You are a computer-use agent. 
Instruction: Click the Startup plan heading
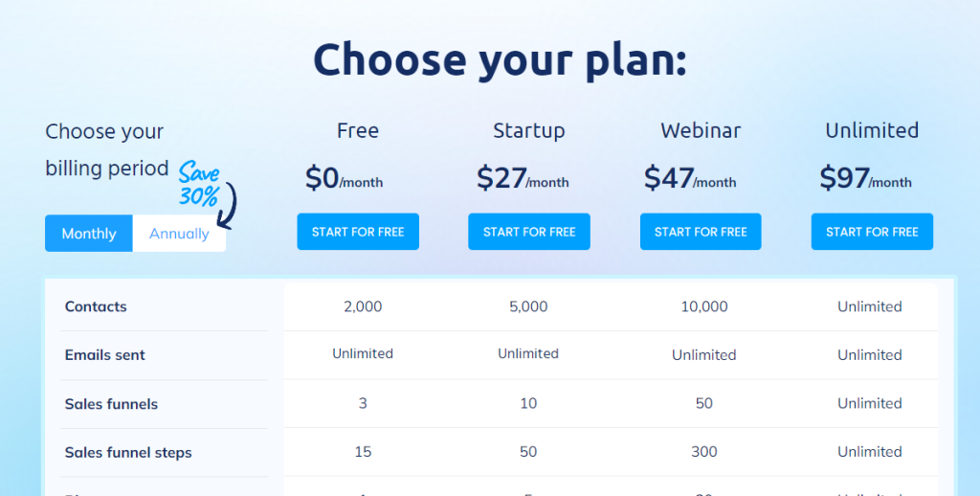(528, 131)
